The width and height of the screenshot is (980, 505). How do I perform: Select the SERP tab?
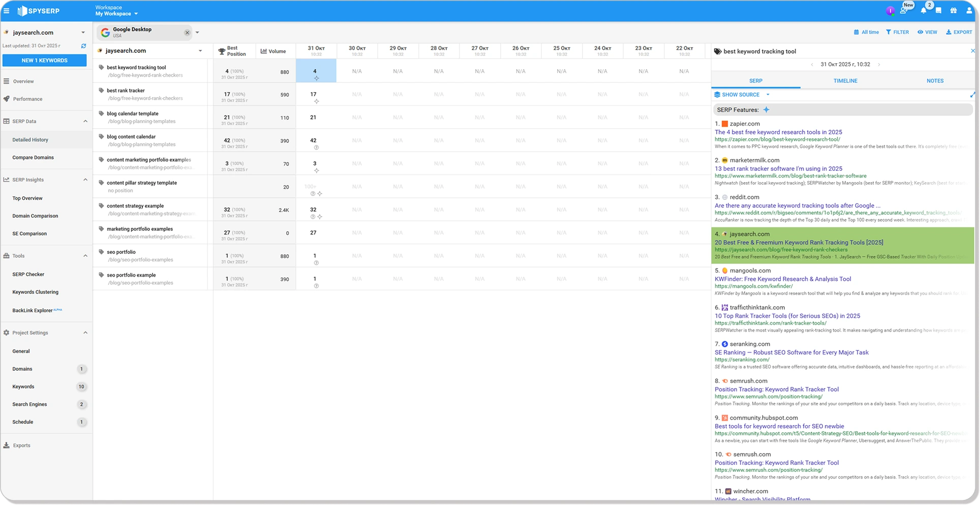coord(755,81)
